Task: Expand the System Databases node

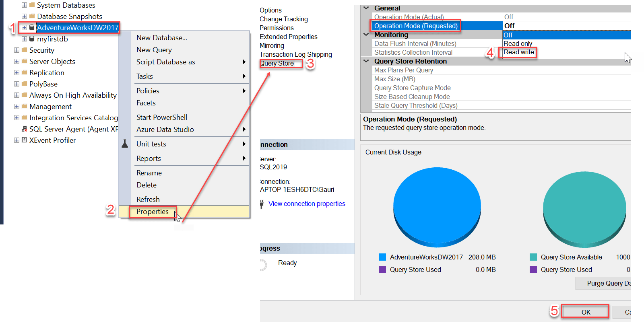Action: point(24,5)
